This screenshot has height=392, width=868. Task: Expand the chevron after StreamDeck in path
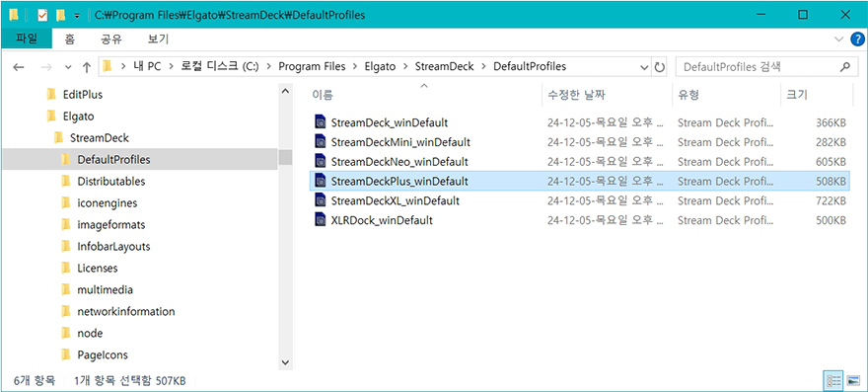pos(484,66)
